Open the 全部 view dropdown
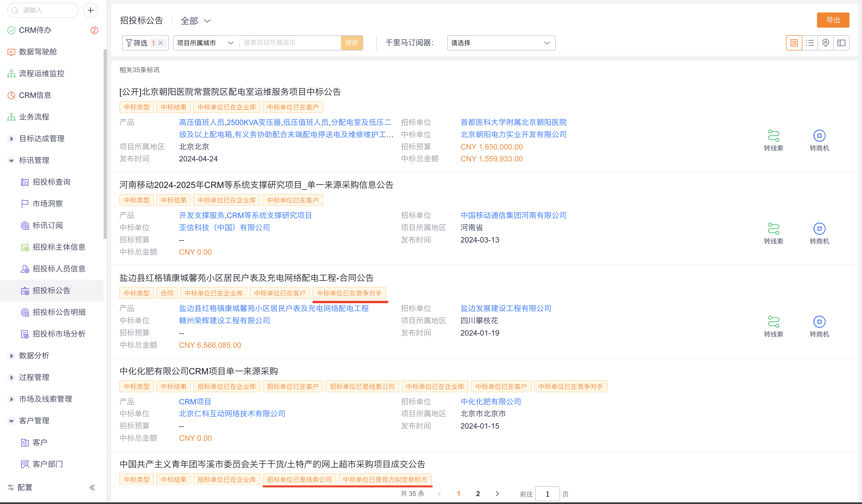 pos(195,21)
